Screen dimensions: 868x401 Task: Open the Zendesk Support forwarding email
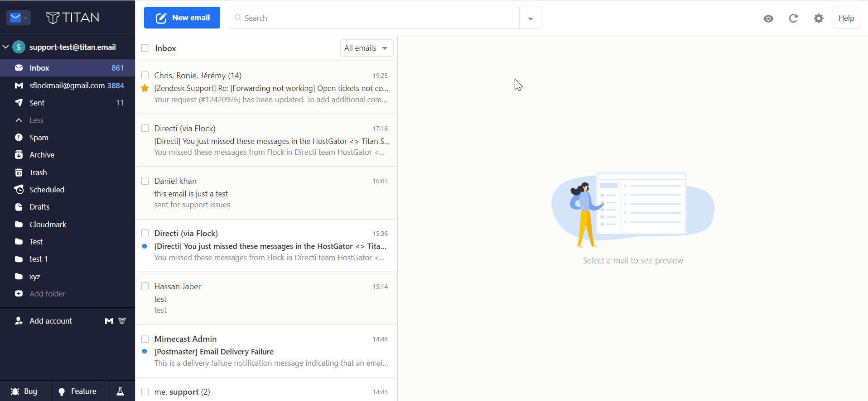click(x=266, y=87)
